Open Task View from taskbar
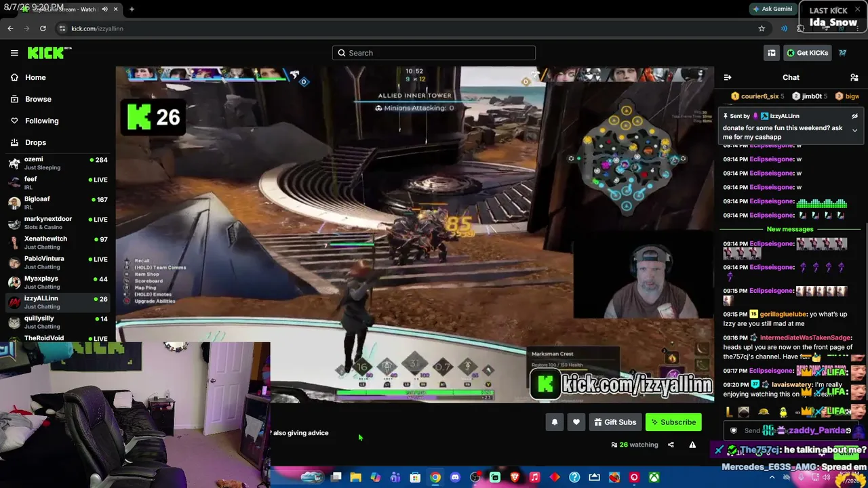 [336, 478]
